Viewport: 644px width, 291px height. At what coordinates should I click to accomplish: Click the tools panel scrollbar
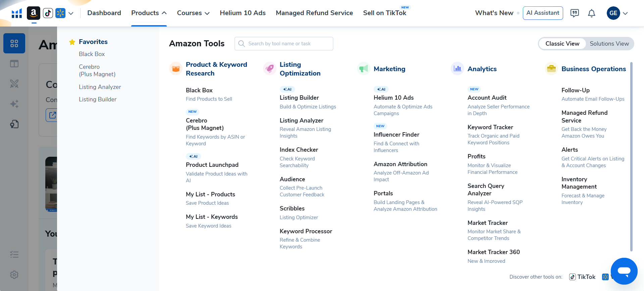tap(631, 156)
